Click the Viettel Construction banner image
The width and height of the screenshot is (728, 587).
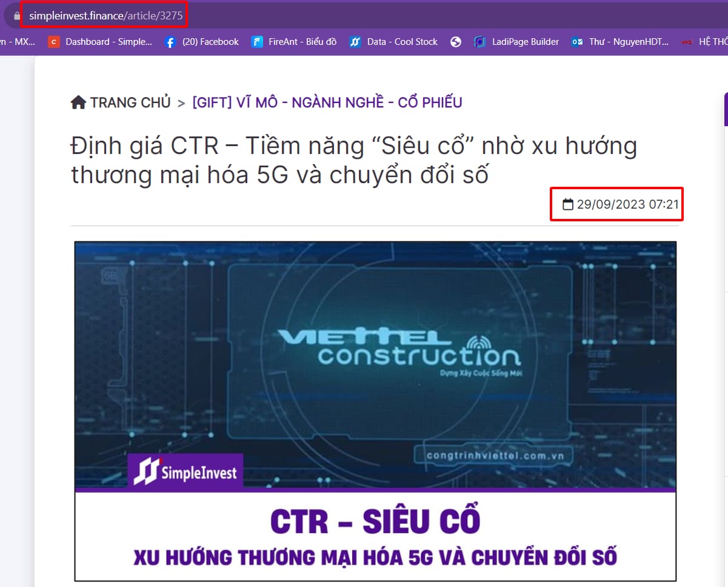pos(375,411)
